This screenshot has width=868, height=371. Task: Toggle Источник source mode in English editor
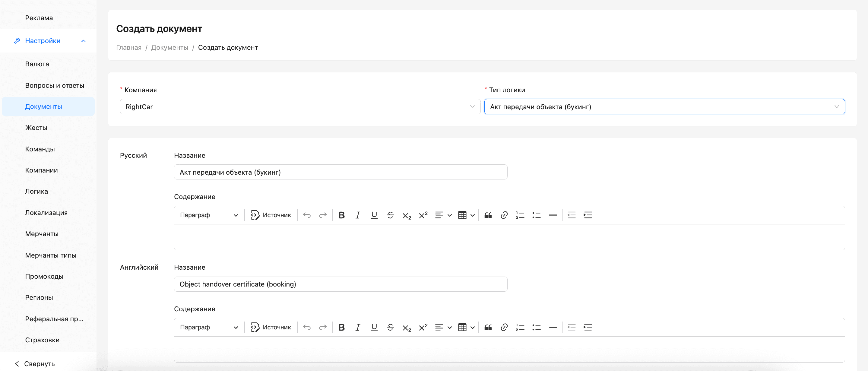pos(271,327)
